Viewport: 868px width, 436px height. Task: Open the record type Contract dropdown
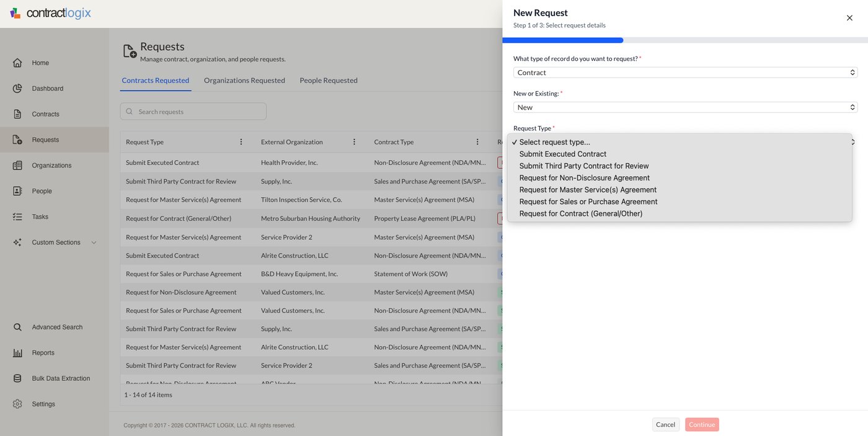tap(685, 73)
